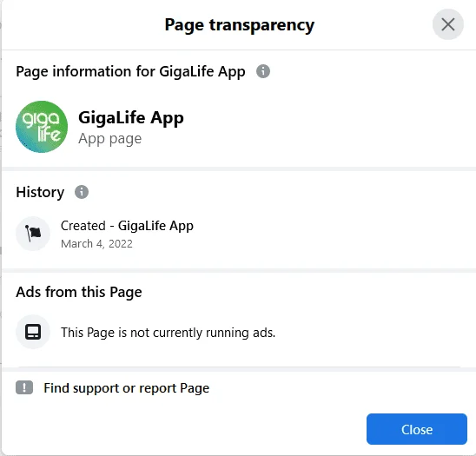This screenshot has height=456, width=476.
Task: Click the March 4, 2022 creation date
Action: [96, 244]
